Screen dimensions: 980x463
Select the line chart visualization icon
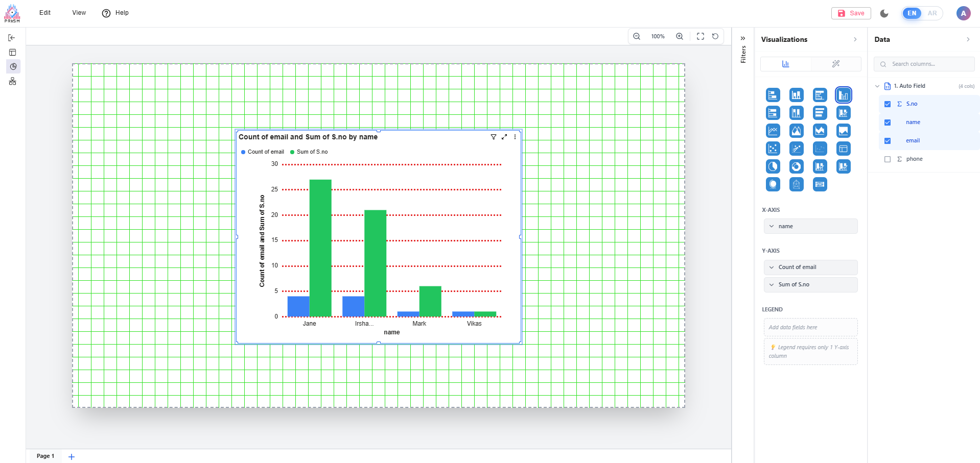[773, 131]
